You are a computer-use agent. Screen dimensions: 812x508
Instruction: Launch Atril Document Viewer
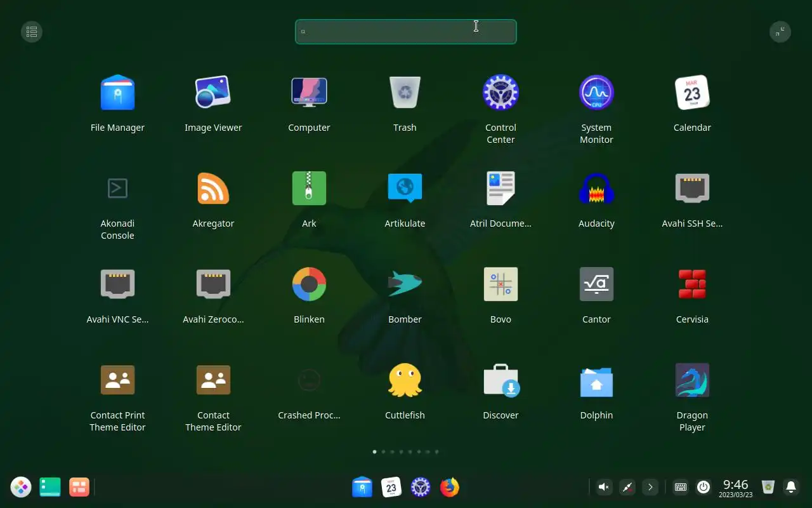click(x=501, y=189)
